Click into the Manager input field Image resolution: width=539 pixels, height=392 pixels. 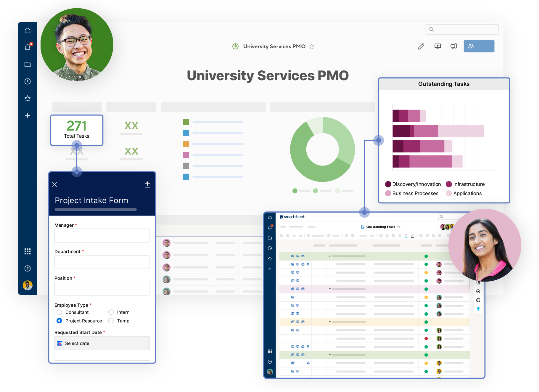102,236
